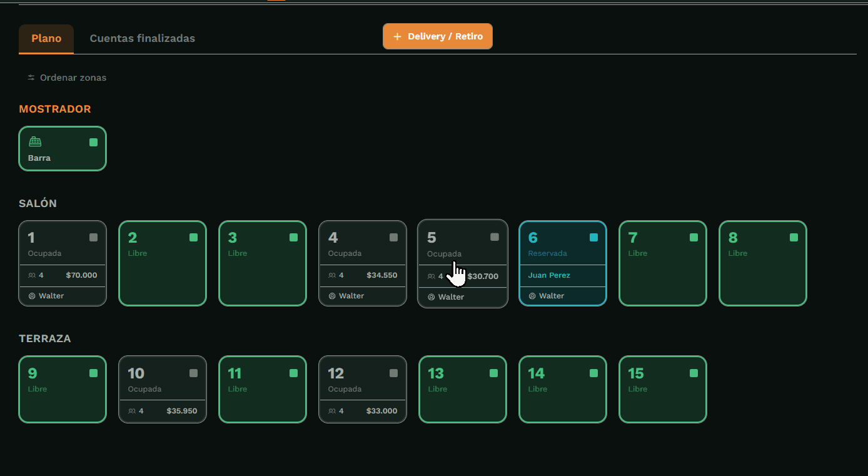Click the $70.000 total on table 1
Screen dimensions: 868x476
[x=81, y=275]
